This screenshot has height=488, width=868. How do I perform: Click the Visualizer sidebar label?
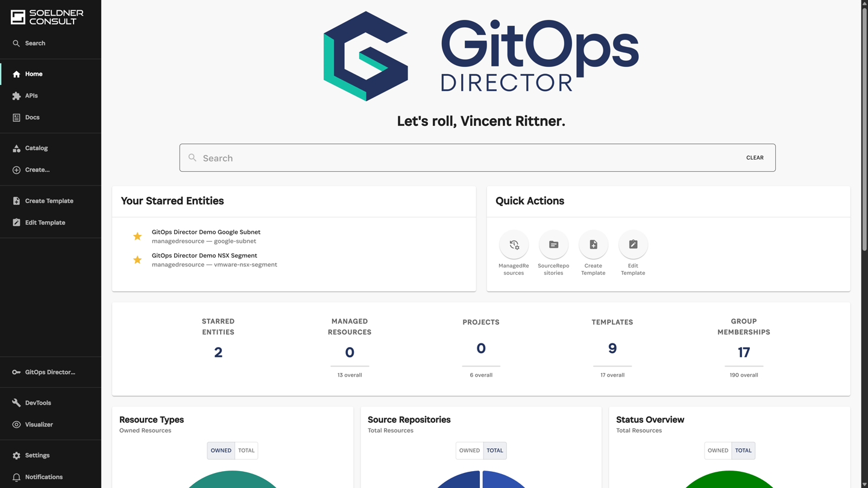(39, 425)
